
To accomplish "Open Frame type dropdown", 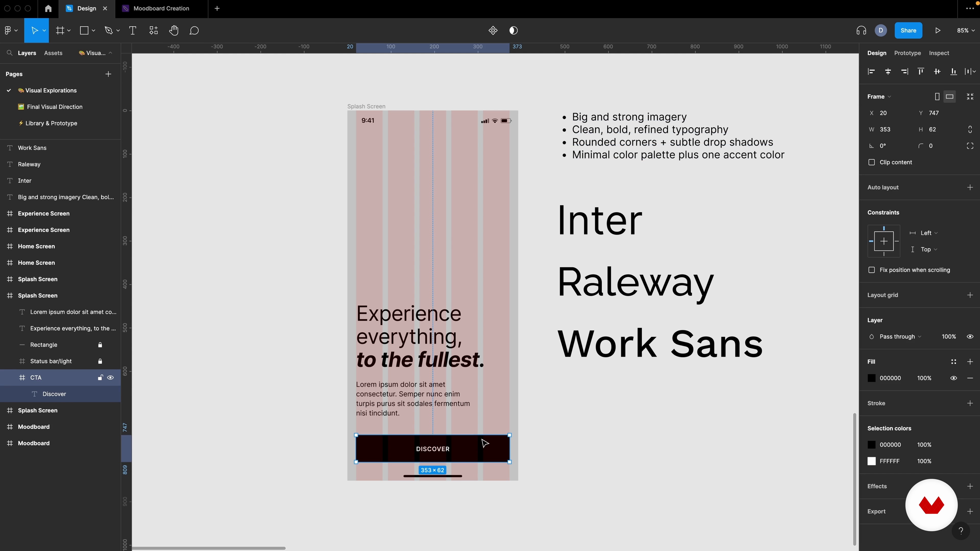I will tap(879, 97).
